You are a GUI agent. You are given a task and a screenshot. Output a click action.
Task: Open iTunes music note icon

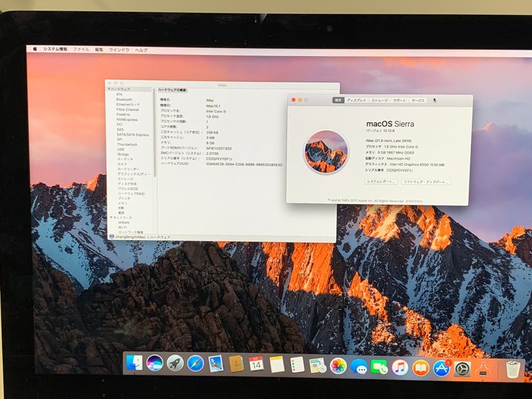400,368
